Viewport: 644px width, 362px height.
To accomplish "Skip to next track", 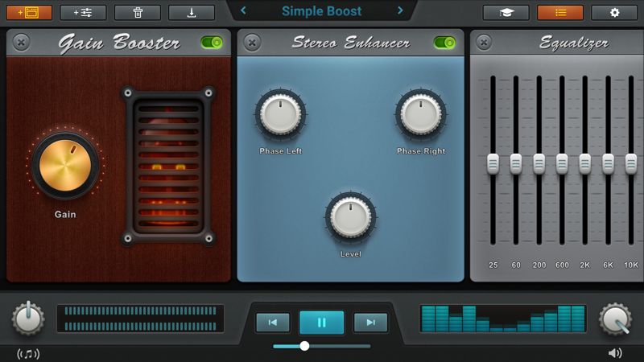I will (x=370, y=323).
